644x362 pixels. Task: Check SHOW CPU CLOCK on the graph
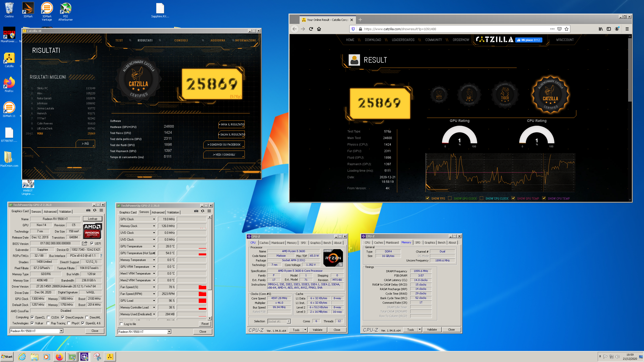(481, 198)
